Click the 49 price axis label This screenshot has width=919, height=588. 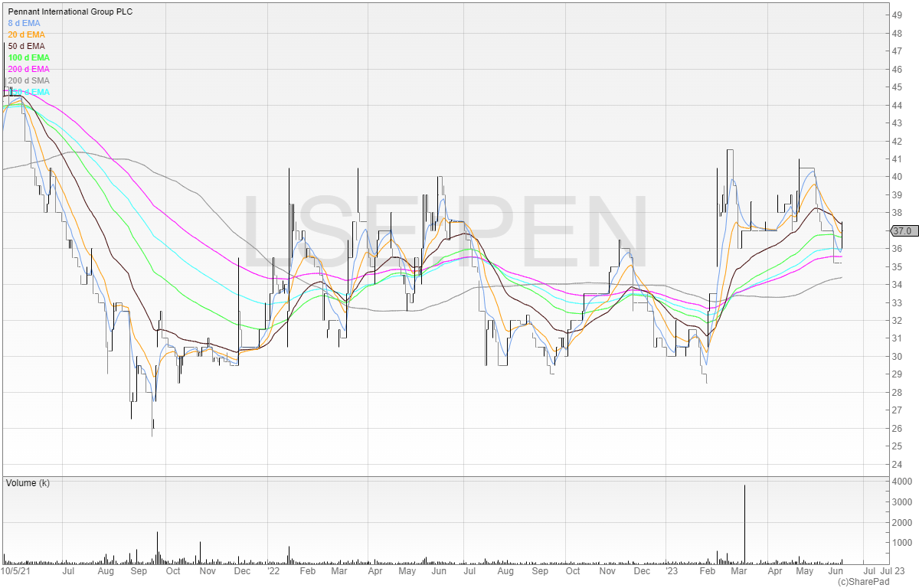click(896, 15)
